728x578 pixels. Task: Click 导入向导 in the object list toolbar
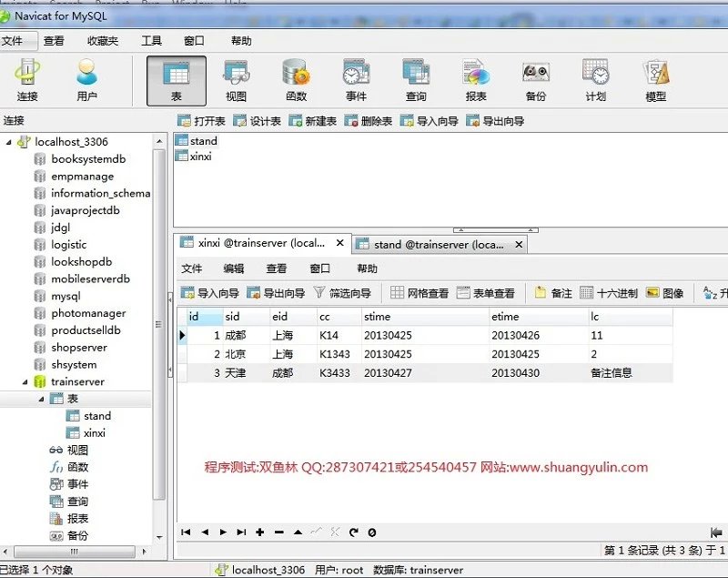coord(429,121)
